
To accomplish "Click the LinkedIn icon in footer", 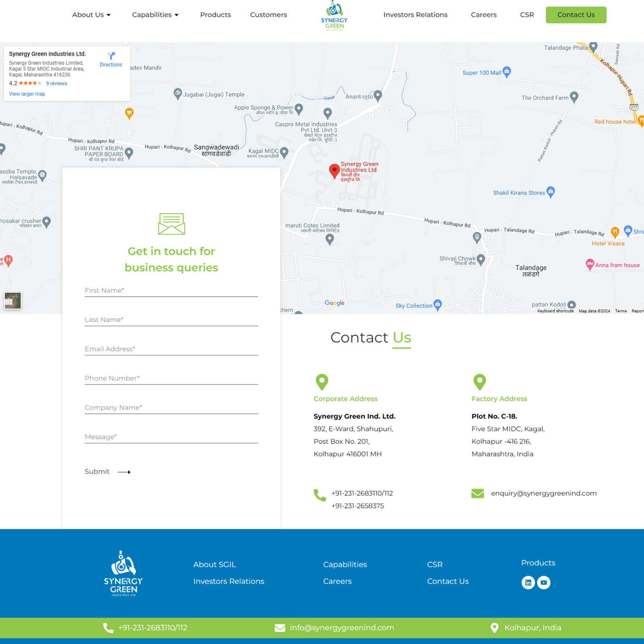I will [528, 582].
